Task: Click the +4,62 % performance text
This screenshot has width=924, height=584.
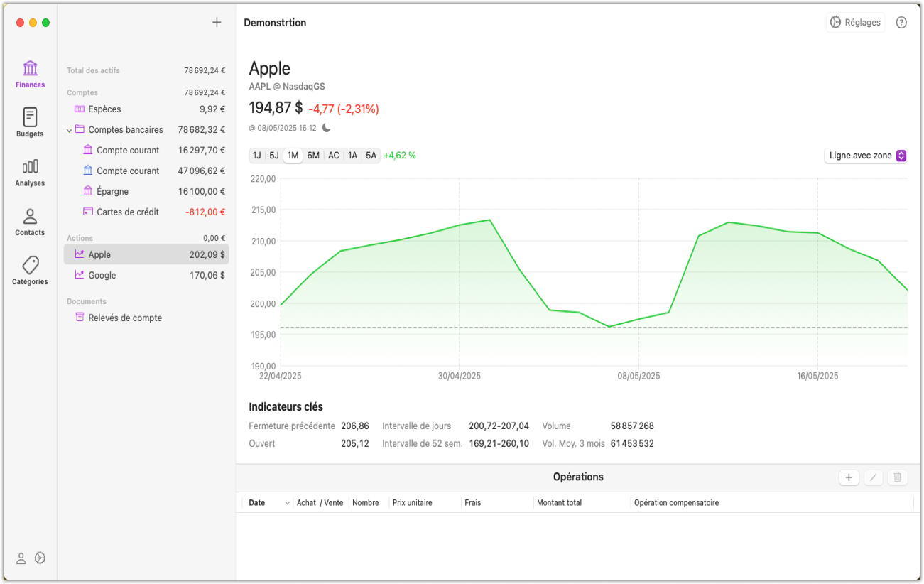Action: coord(400,156)
